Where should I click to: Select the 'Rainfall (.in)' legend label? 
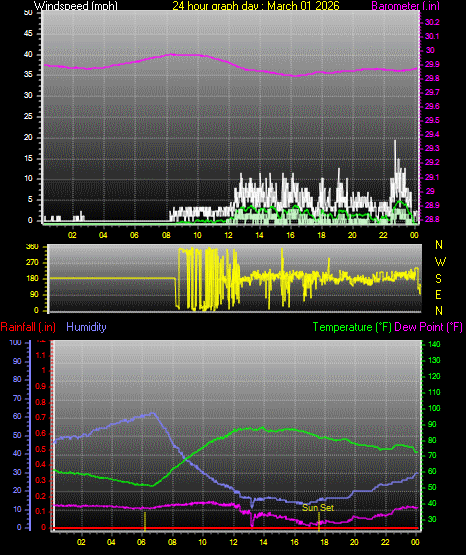point(28,327)
